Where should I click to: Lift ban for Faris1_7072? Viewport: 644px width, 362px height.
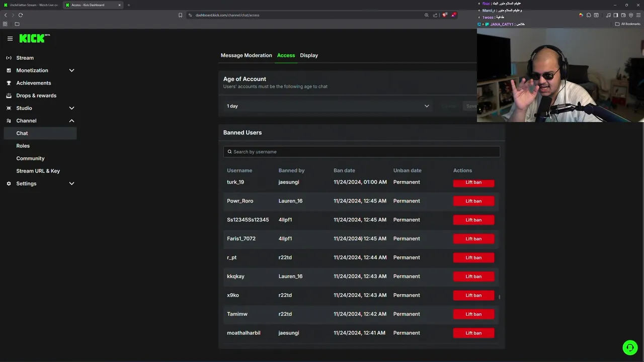click(473, 239)
